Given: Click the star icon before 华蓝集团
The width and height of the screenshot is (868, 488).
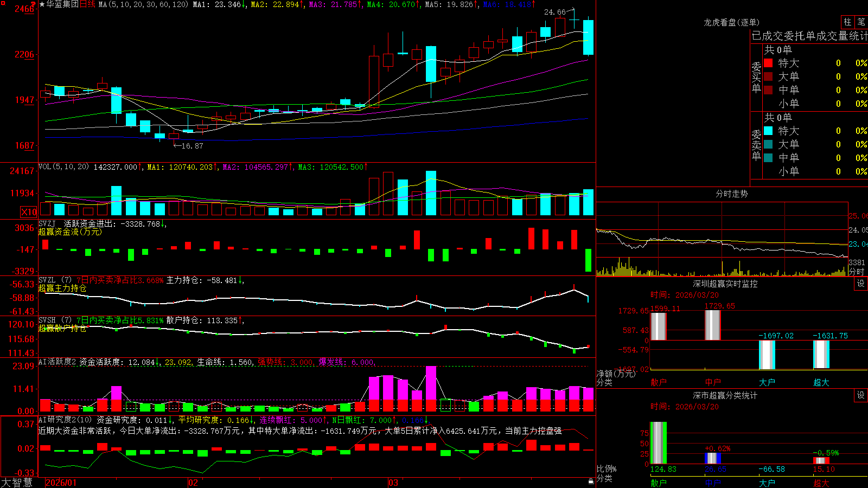Looking at the screenshot, I should [x=42, y=4].
